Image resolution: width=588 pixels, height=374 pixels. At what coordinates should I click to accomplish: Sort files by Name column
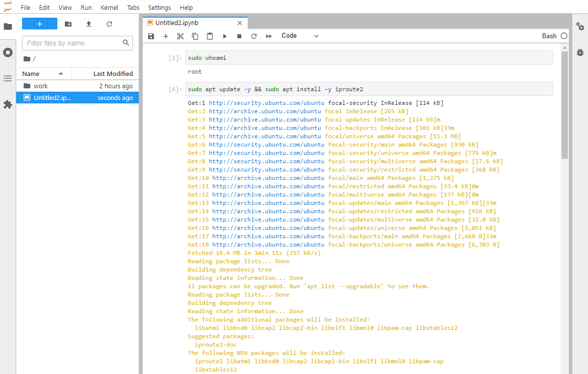click(x=44, y=74)
